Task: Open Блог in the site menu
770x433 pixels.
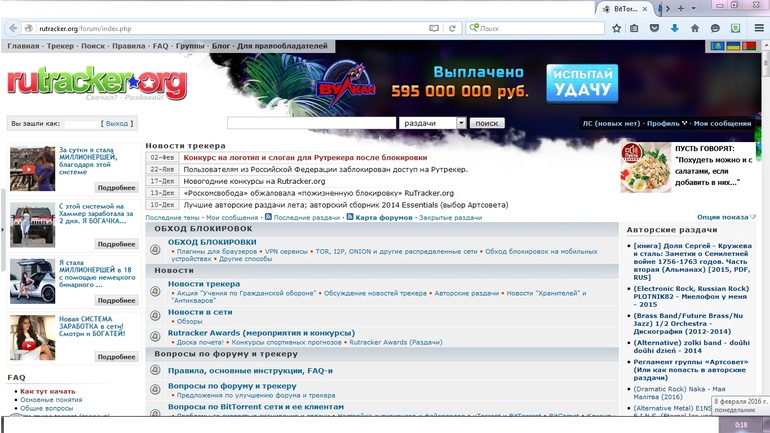Action: 221,46
